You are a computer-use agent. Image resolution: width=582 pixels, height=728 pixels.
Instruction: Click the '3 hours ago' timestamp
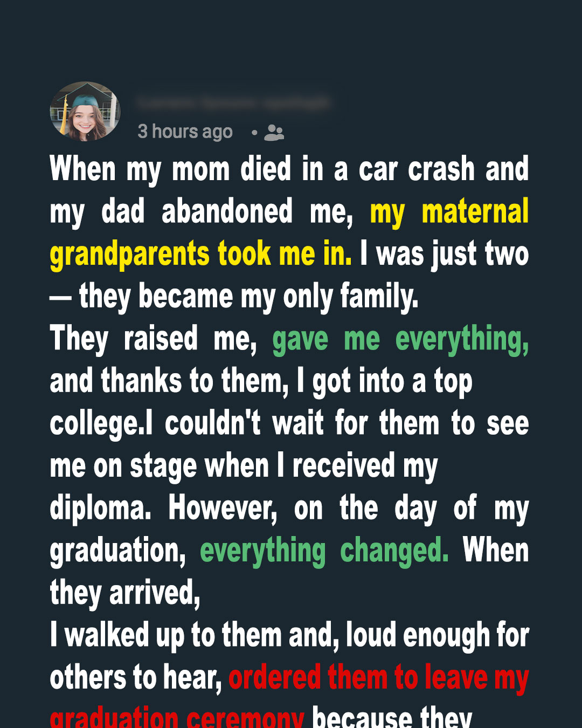(x=185, y=132)
